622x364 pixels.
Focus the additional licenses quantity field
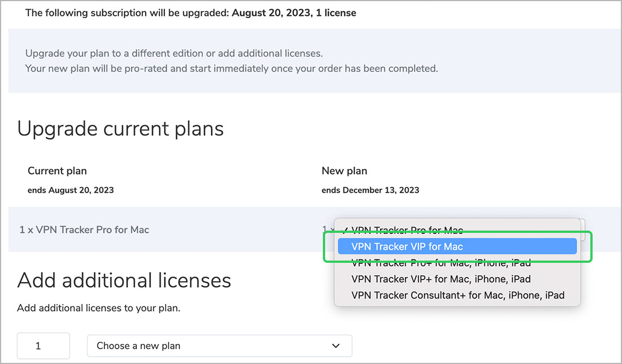coord(44,345)
